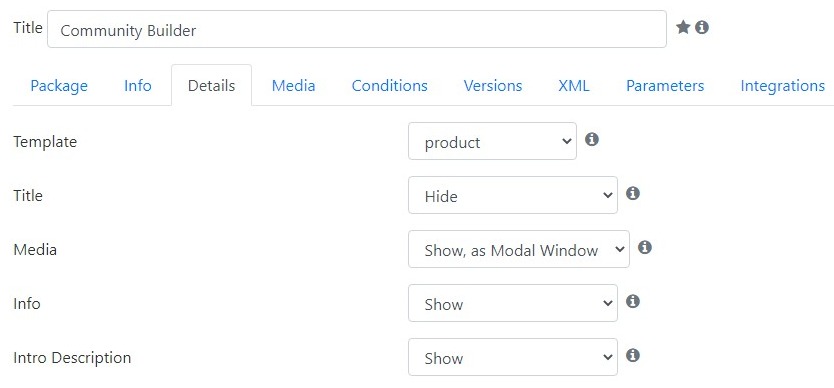Click info icon next to Media dropdown
The height and width of the screenshot is (388, 834).
click(x=645, y=247)
